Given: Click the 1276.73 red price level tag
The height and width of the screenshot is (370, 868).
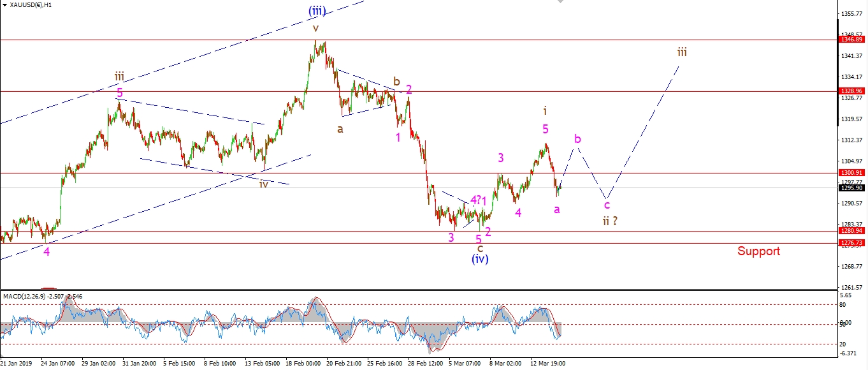Looking at the screenshot, I should click(851, 243).
